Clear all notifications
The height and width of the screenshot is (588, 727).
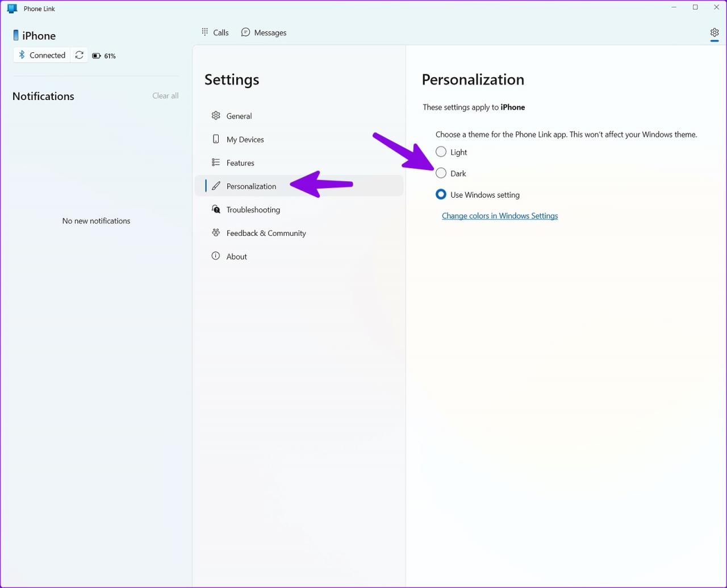point(165,95)
